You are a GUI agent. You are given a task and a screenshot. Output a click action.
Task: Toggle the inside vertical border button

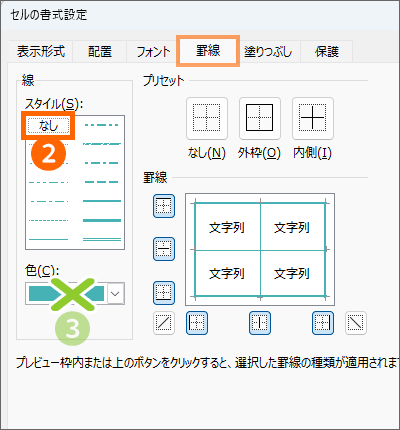pos(260,323)
